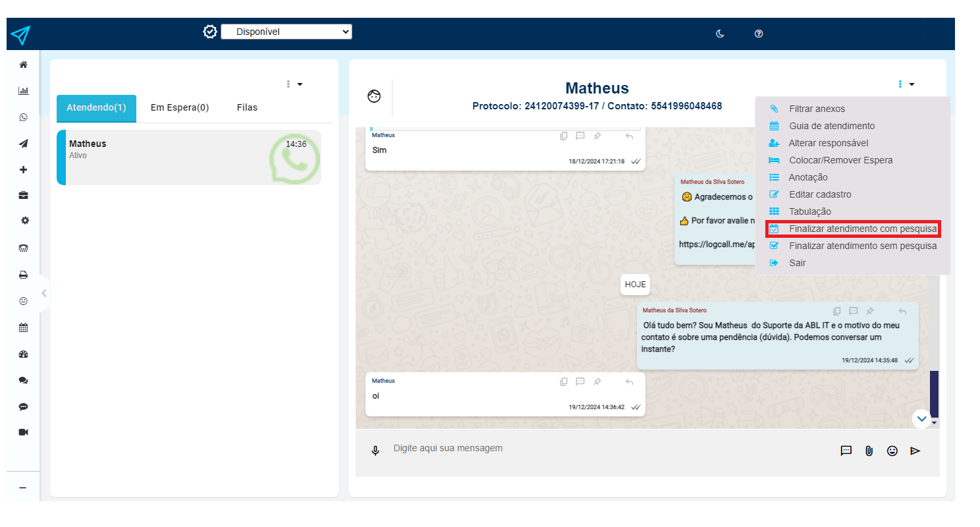Click the plus icon in sidebar

tap(24, 169)
